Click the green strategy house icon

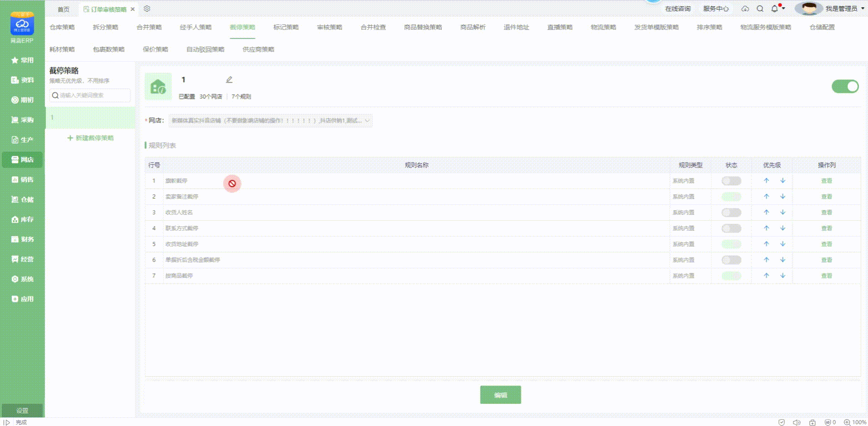click(158, 86)
